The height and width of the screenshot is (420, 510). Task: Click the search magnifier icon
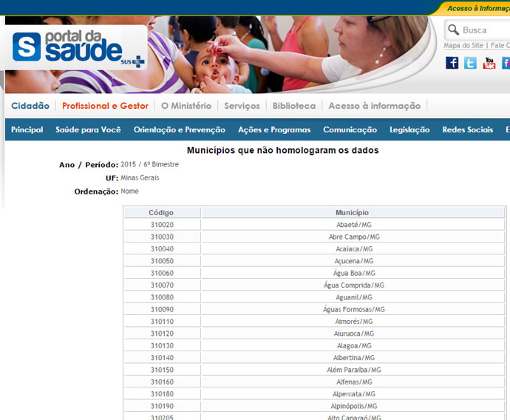pyautogui.click(x=453, y=30)
